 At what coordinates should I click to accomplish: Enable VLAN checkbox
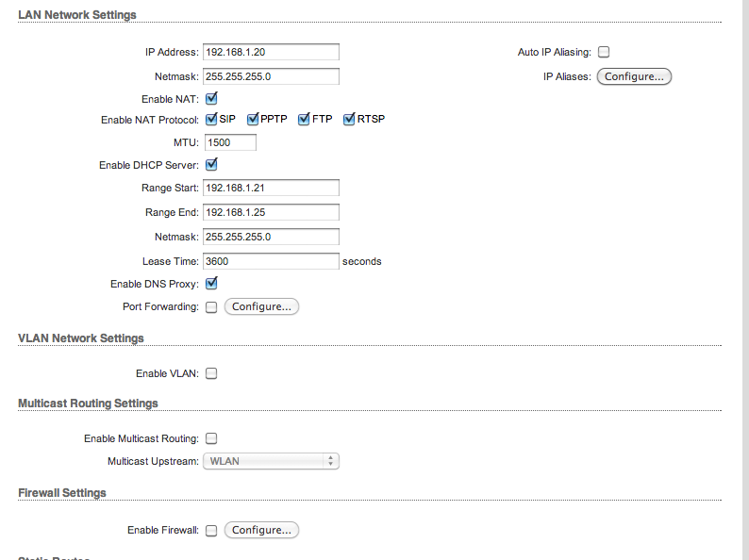pyautogui.click(x=211, y=373)
